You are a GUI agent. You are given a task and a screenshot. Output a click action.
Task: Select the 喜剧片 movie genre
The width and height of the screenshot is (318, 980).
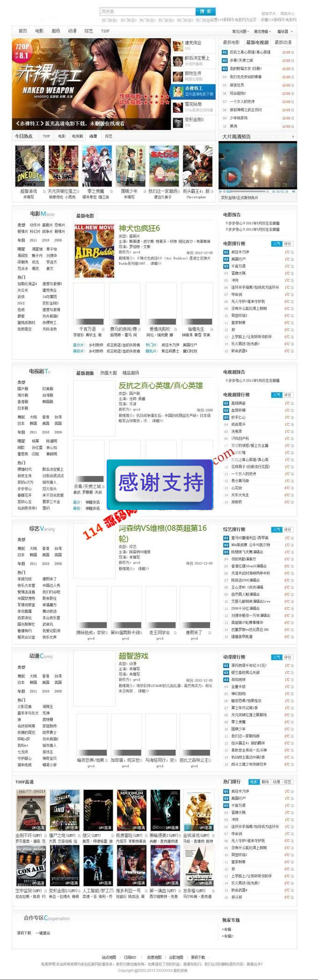47,225
